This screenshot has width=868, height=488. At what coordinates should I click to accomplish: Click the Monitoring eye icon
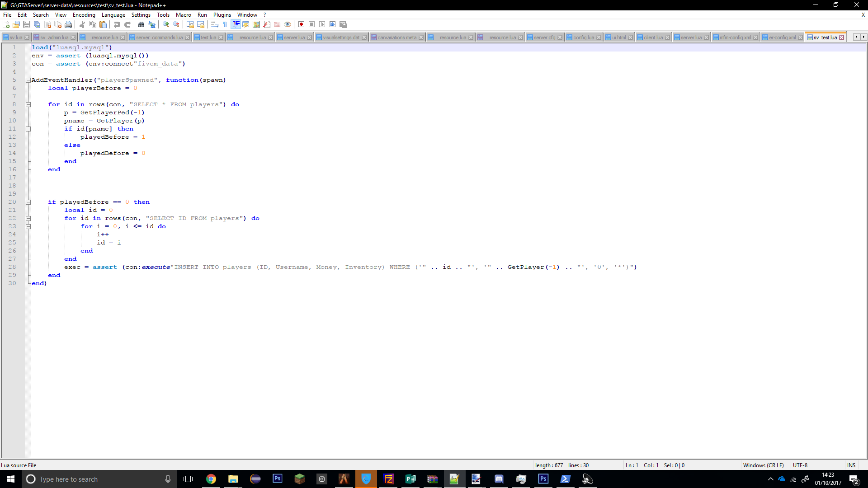coord(288,24)
